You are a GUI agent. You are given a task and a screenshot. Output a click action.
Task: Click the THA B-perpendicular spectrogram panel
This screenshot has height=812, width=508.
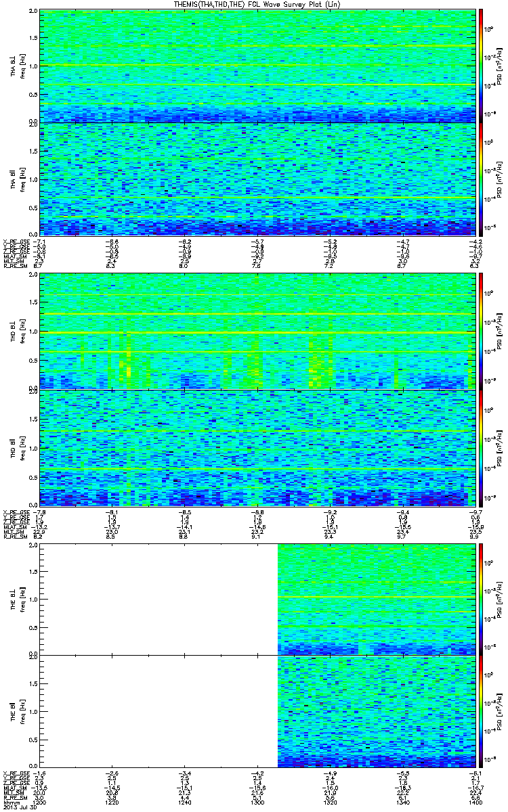tap(256, 66)
